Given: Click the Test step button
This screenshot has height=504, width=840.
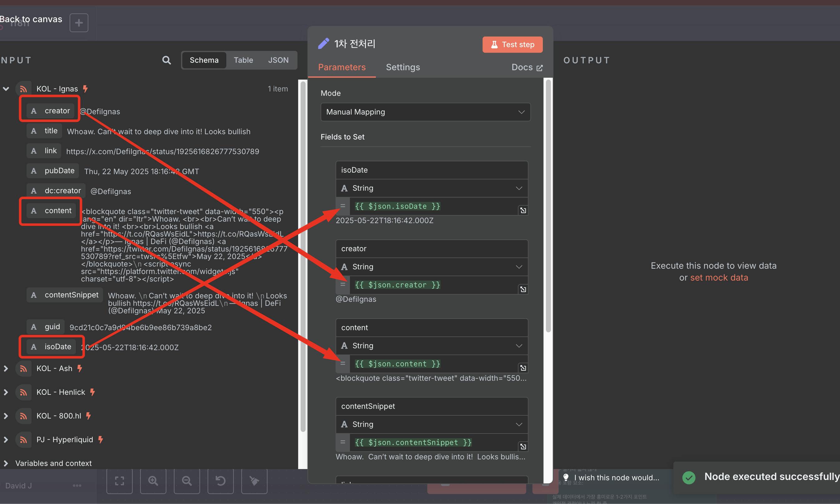Looking at the screenshot, I should [512, 45].
